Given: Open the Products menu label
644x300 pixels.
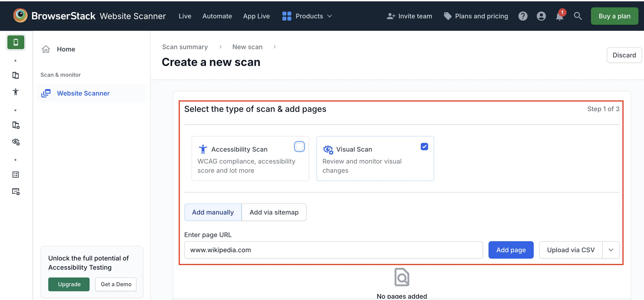Looking at the screenshot, I should pos(309,16).
